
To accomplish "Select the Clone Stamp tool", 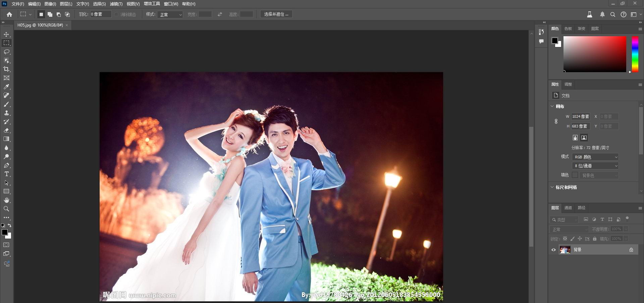I will coord(6,113).
